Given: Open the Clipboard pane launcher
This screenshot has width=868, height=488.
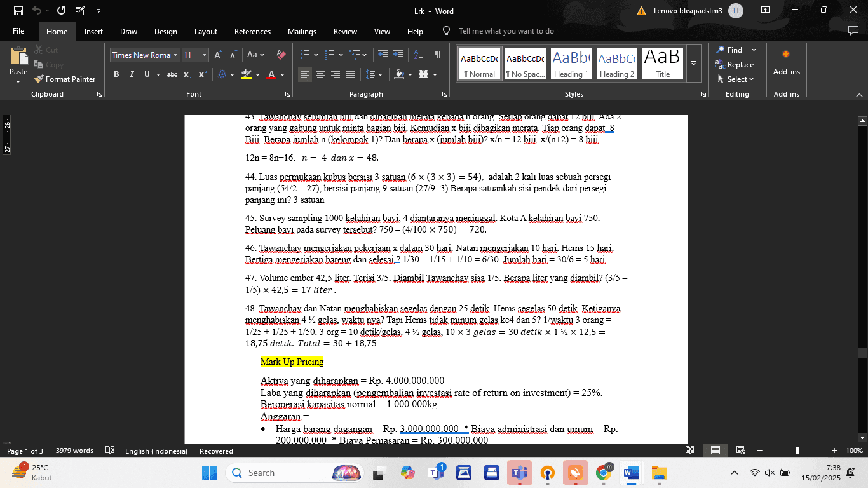Looking at the screenshot, I should tap(100, 94).
